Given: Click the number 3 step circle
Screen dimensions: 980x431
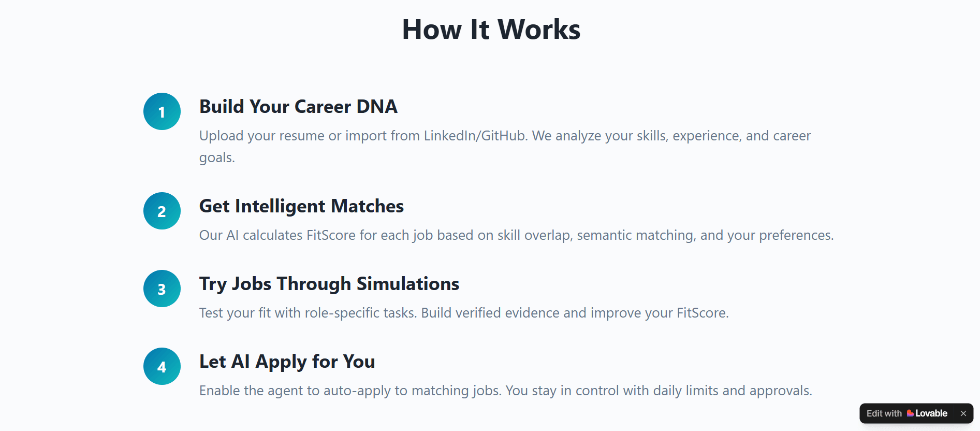Looking at the screenshot, I should 162,289.
